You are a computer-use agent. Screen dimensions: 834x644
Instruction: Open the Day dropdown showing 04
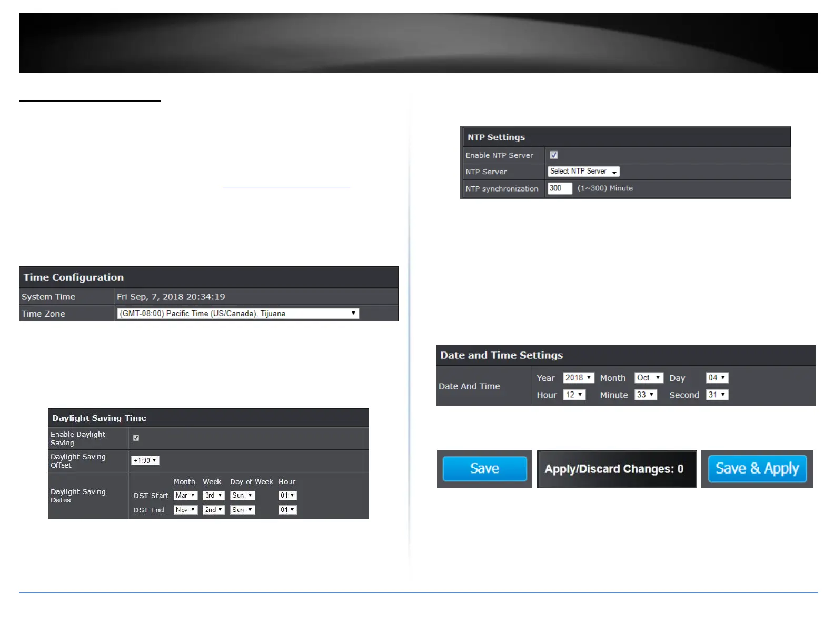tap(717, 378)
